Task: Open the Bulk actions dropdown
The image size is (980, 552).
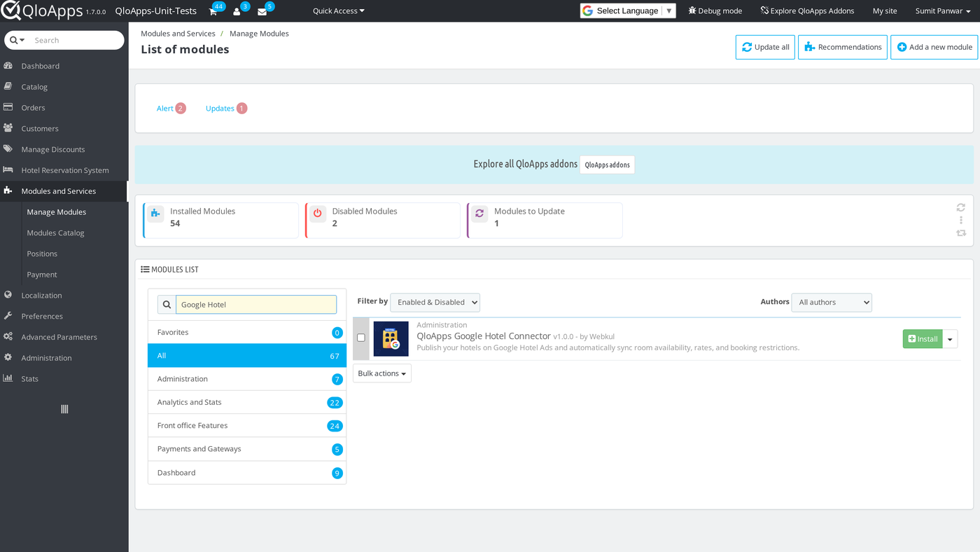Action: point(382,373)
